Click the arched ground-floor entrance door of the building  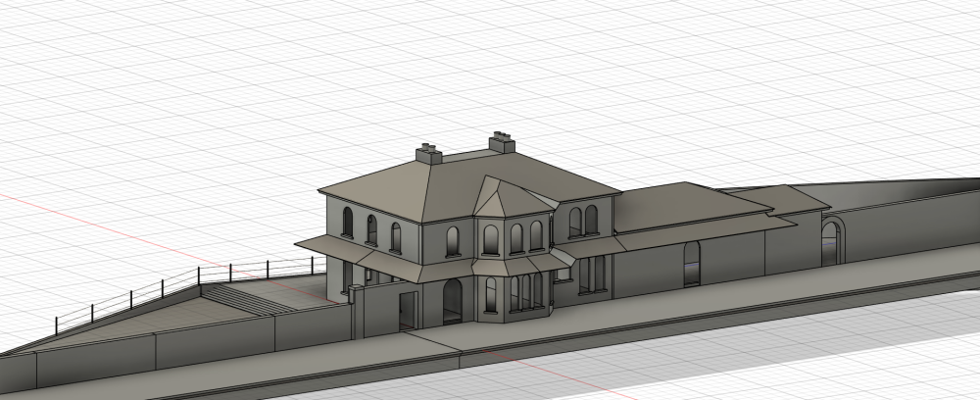(453, 301)
